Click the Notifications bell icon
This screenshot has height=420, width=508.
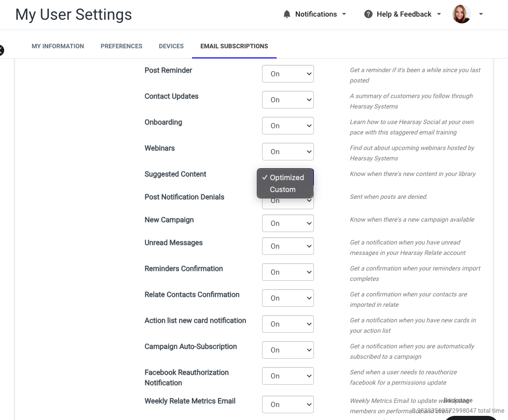click(287, 14)
